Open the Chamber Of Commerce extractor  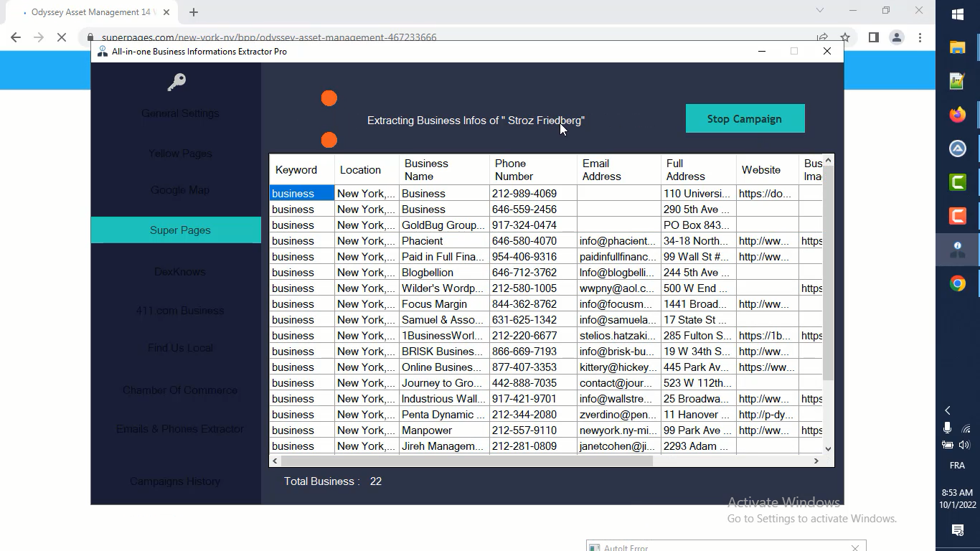point(180,390)
